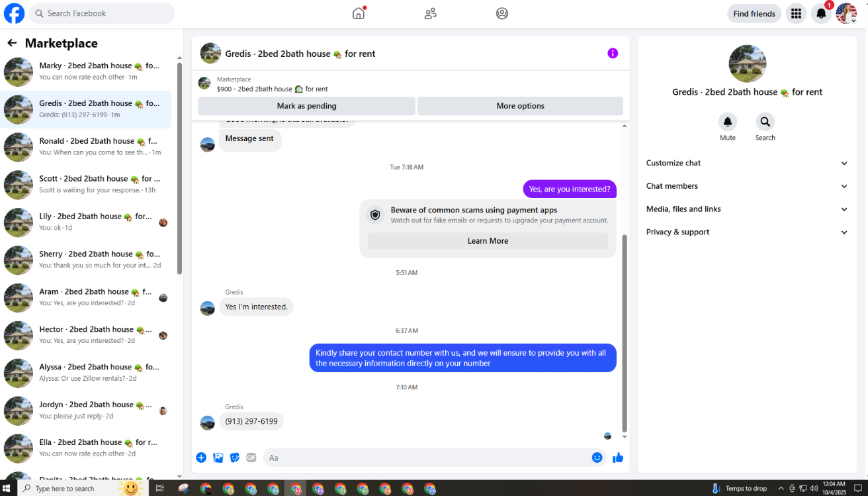Click the large house photo in info panel
This screenshot has width=868, height=496.
point(748,64)
